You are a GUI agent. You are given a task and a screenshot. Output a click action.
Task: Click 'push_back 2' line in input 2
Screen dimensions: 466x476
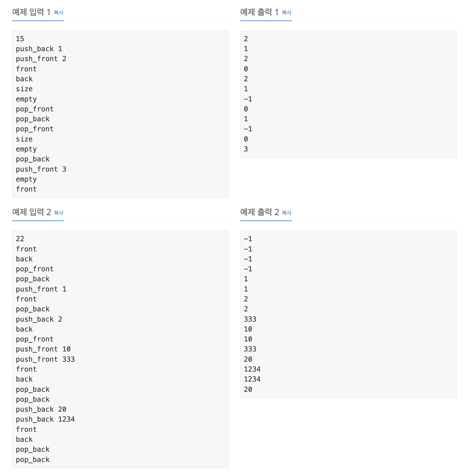pos(39,319)
